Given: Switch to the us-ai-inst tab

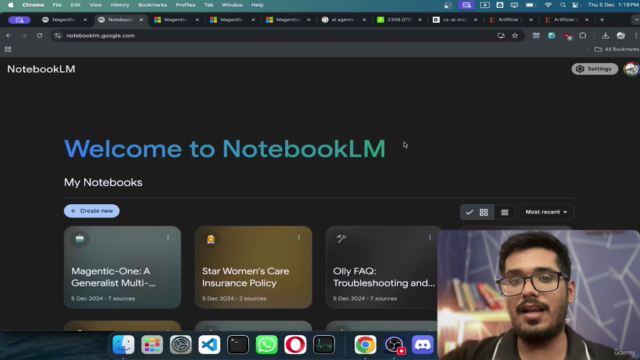Looking at the screenshot, I should 454,20.
